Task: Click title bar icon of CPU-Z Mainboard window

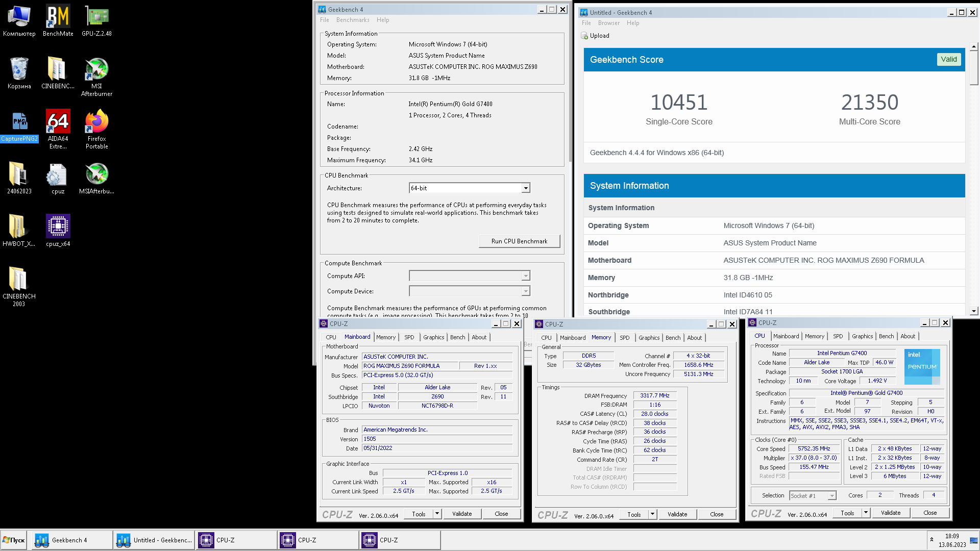Action: tap(324, 323)
